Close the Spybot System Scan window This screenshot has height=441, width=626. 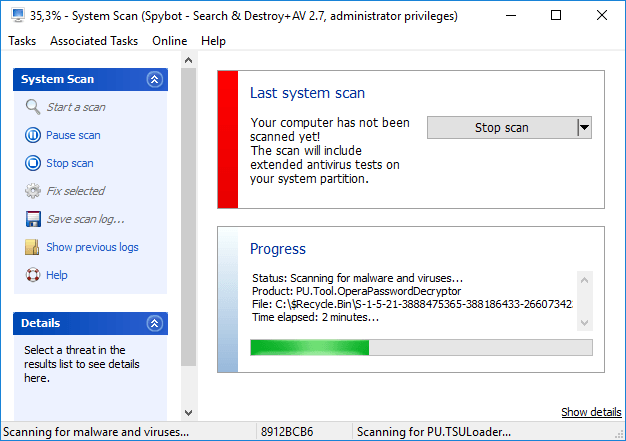tap(602, 16)
